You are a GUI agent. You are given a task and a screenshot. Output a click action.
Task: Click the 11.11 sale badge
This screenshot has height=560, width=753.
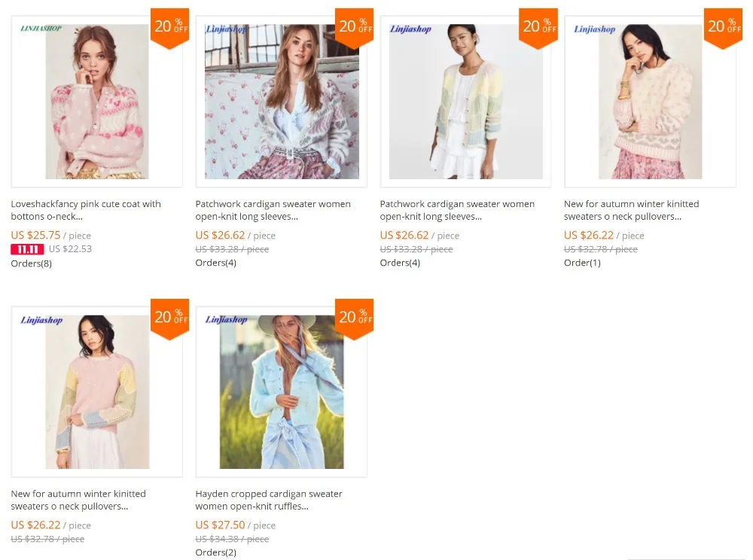(27, 249)
